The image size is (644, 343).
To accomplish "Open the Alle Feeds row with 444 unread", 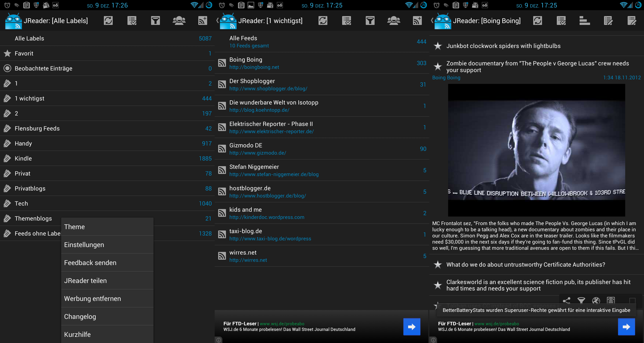I will click(x=322, y=42).
